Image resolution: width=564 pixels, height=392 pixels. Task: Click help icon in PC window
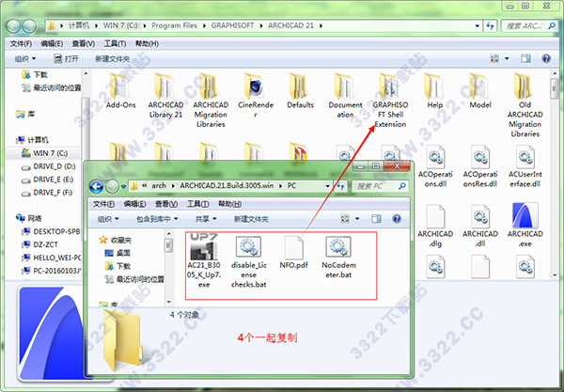(397, 219)
